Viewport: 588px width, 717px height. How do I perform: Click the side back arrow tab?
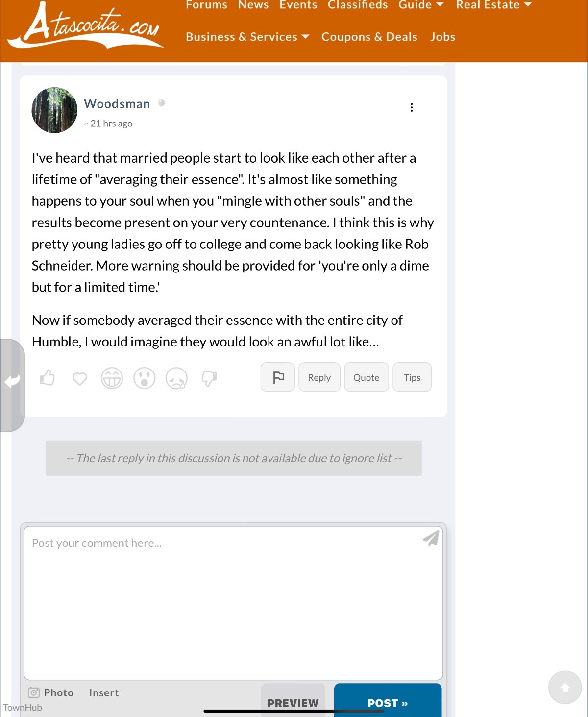pos(12,381)
